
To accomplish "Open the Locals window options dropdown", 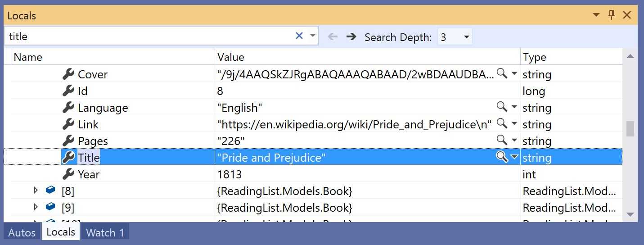I will pos(596,15).
